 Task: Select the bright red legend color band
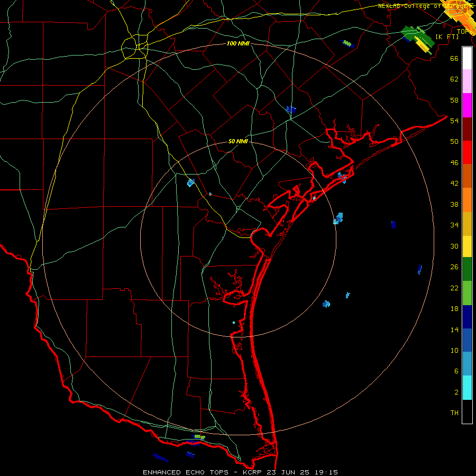point(467,152)
